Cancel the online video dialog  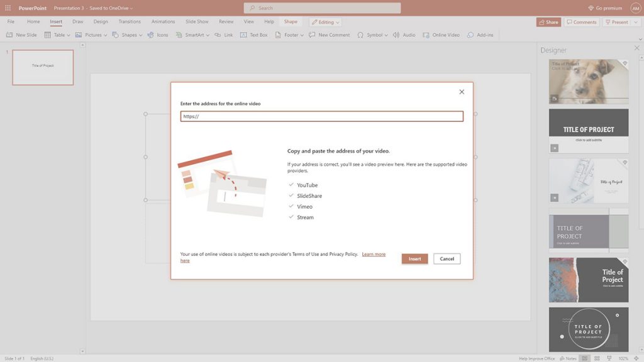pos(447,258)
